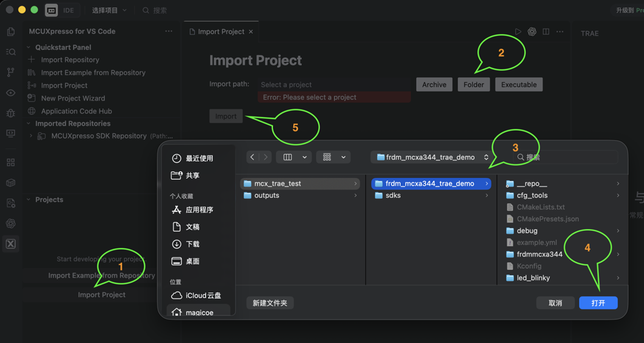Viewport: 644px width, 343px height.
Task: Click the Import button
Action: 226,116
